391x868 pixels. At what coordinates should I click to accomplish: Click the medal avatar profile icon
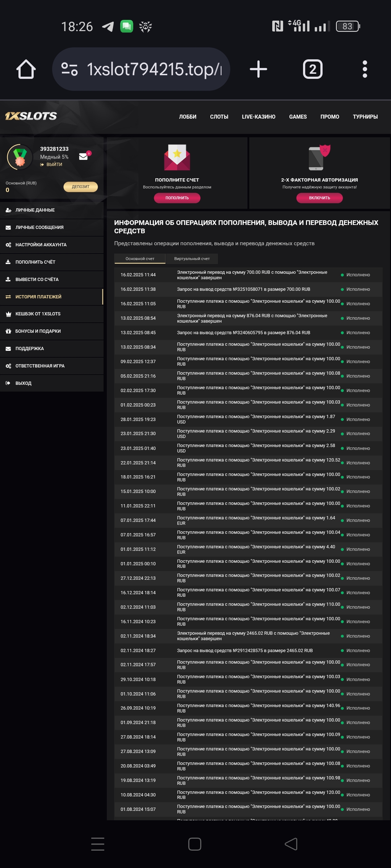click(20, 157)
